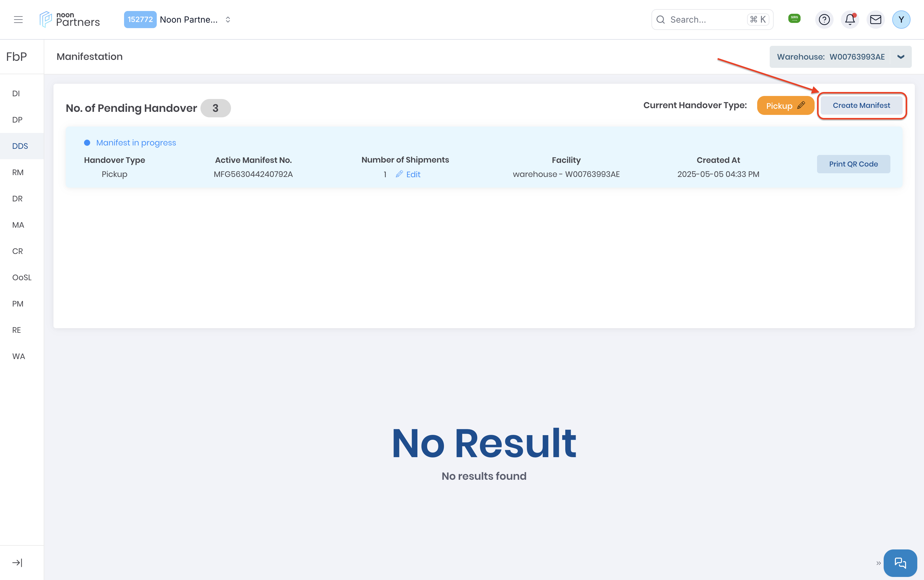Open the notifications bell icon
The image size is (924, 580).
(849, 20)
